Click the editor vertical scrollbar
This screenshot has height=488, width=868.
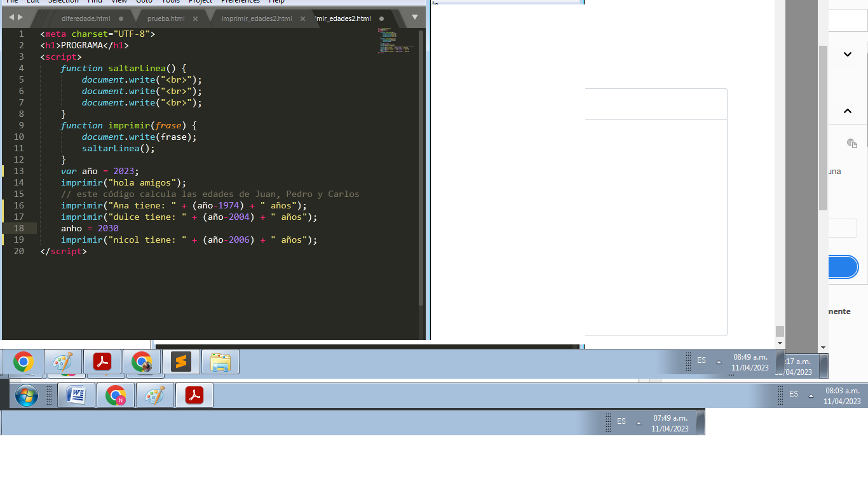click(421, 167)
